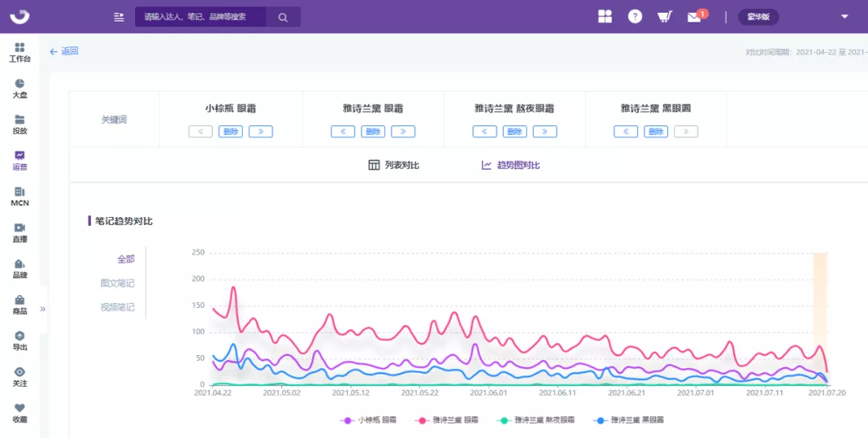Select the 视频笔记 filter
868x438 pixels.
117,307
